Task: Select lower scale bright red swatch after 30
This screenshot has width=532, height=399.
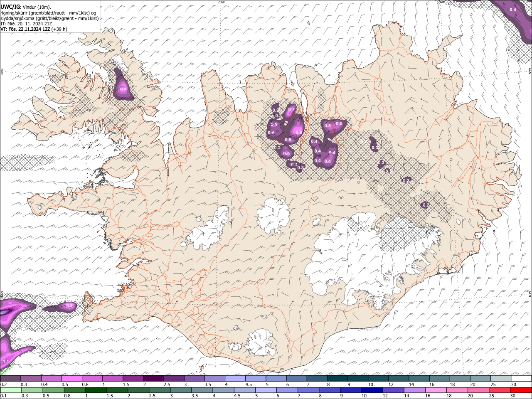Action: point(521,390)
